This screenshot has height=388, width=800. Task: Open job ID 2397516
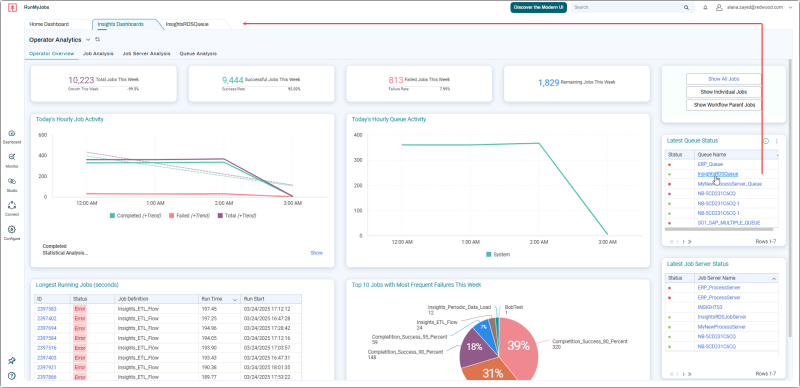[x=46, y=348]
